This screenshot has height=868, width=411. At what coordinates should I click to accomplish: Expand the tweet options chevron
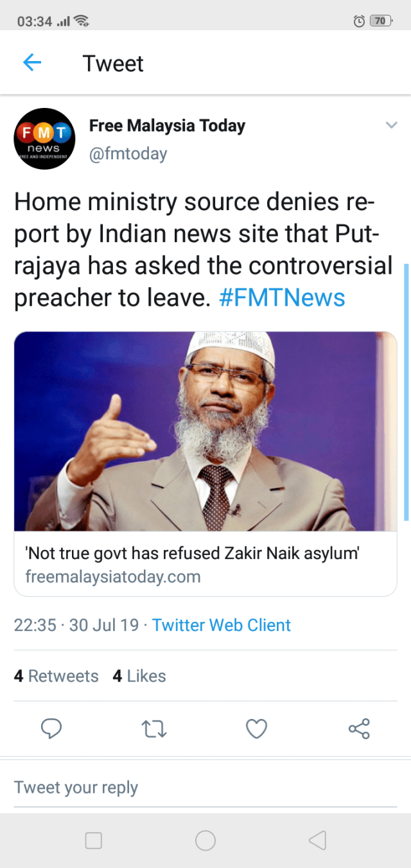391,125
